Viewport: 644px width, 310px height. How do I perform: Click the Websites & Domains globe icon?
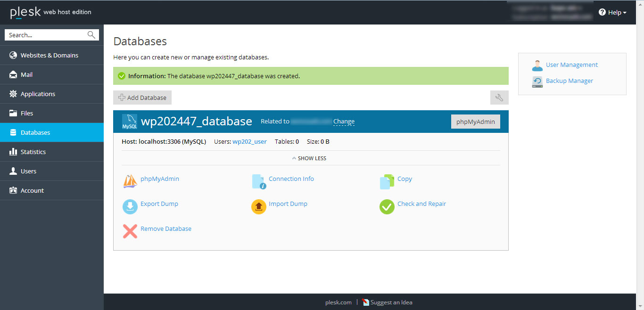tap(13, 55)
